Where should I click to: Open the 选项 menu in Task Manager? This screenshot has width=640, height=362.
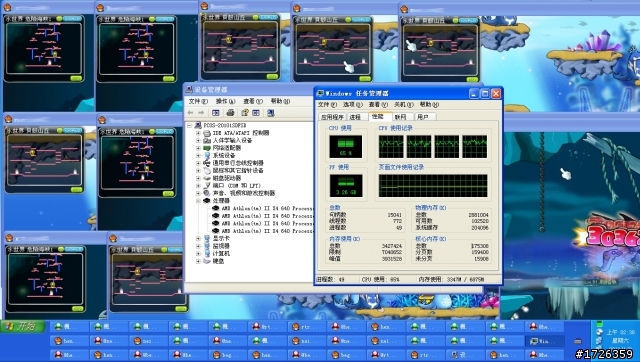(x=353, y=105)
